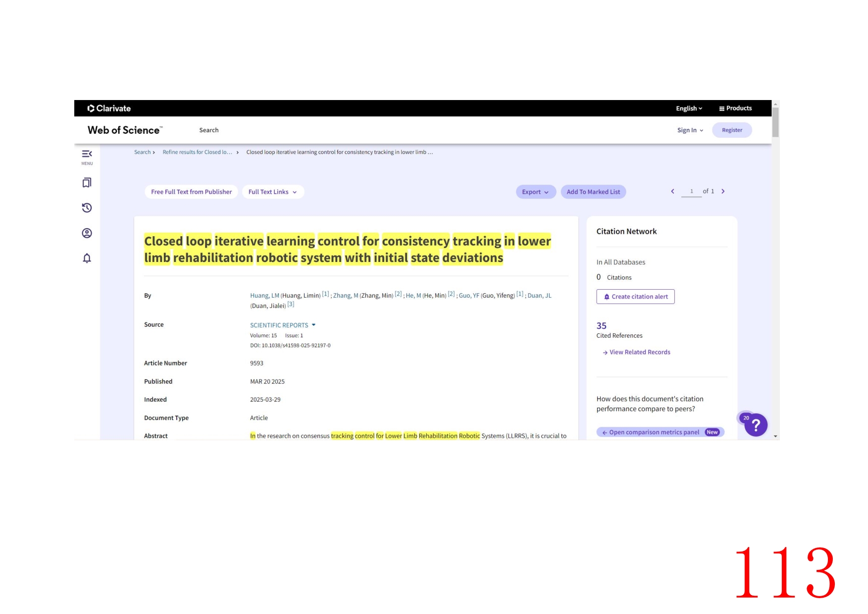Open the Marked List bookmark icon

(x=87, y=183)
